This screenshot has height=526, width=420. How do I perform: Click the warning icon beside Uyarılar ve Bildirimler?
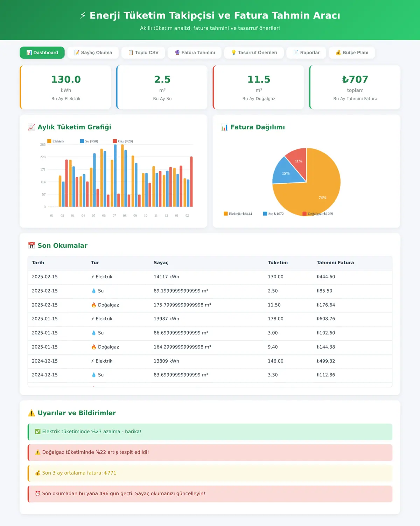[x=31, y=413]
